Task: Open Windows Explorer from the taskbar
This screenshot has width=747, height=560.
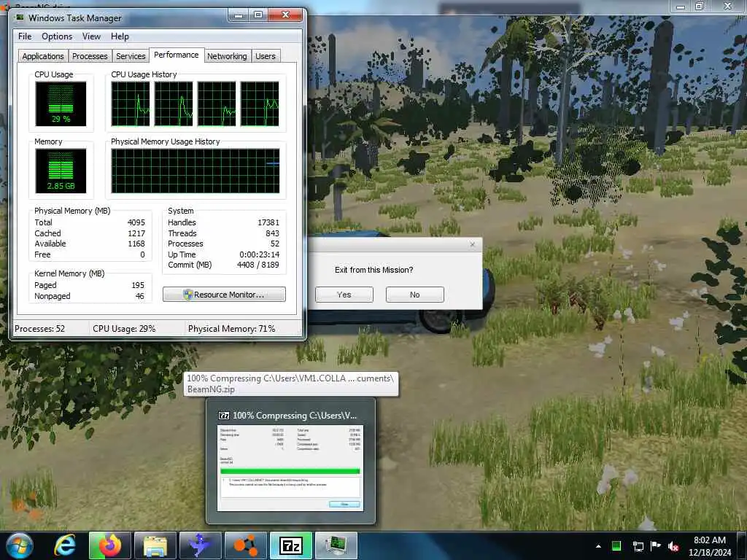Action: tap(155, 545)
